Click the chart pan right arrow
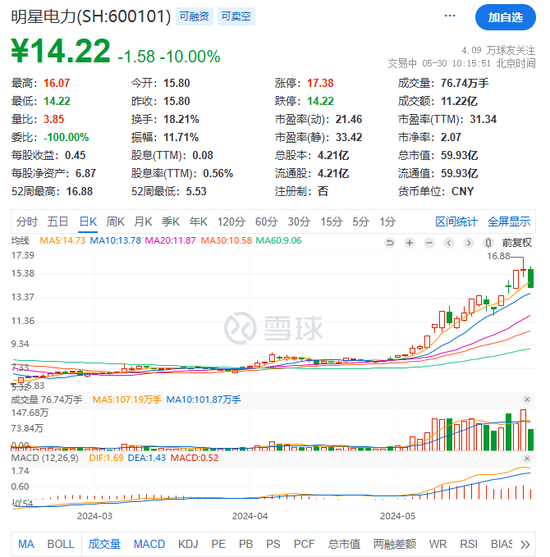This screenshot has height=557, width=550. click(x=469, y=243)
